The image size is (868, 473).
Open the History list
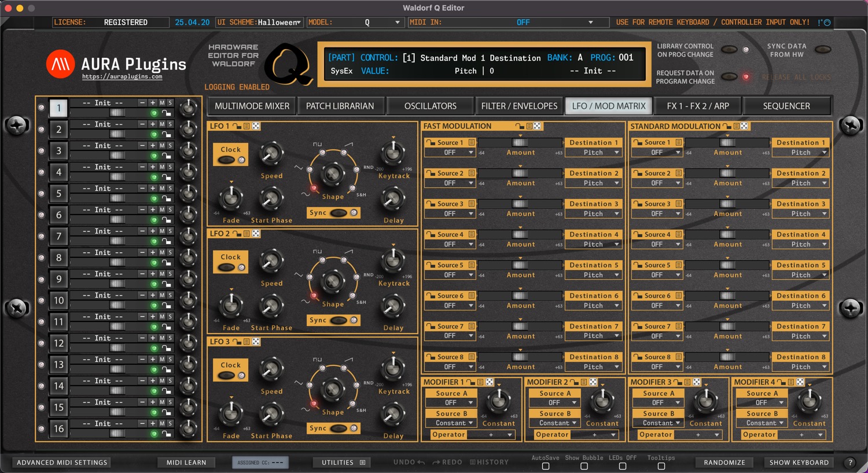(490, 462)
